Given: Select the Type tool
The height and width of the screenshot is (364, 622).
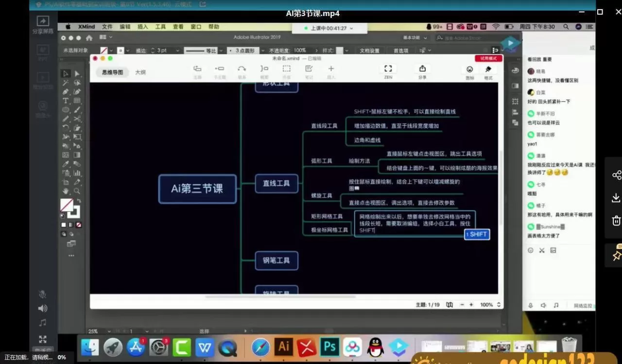Looking at the screenshot, I should pos(66,102).
